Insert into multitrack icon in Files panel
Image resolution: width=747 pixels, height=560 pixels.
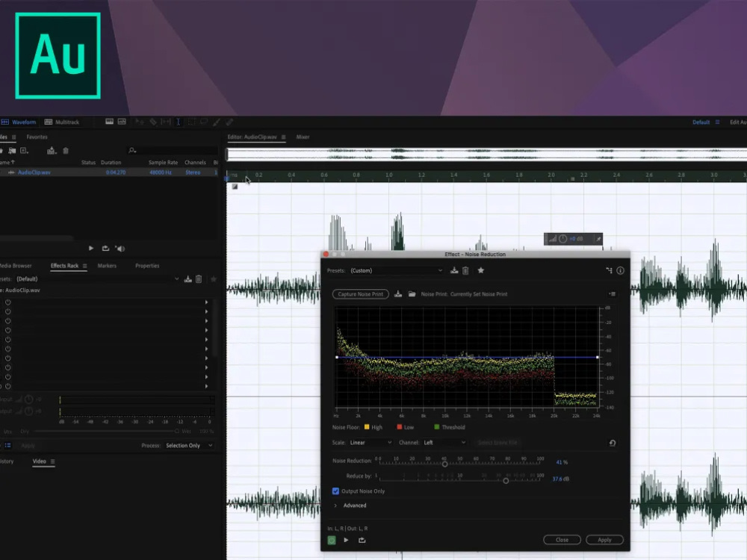(x=52, y=151)
